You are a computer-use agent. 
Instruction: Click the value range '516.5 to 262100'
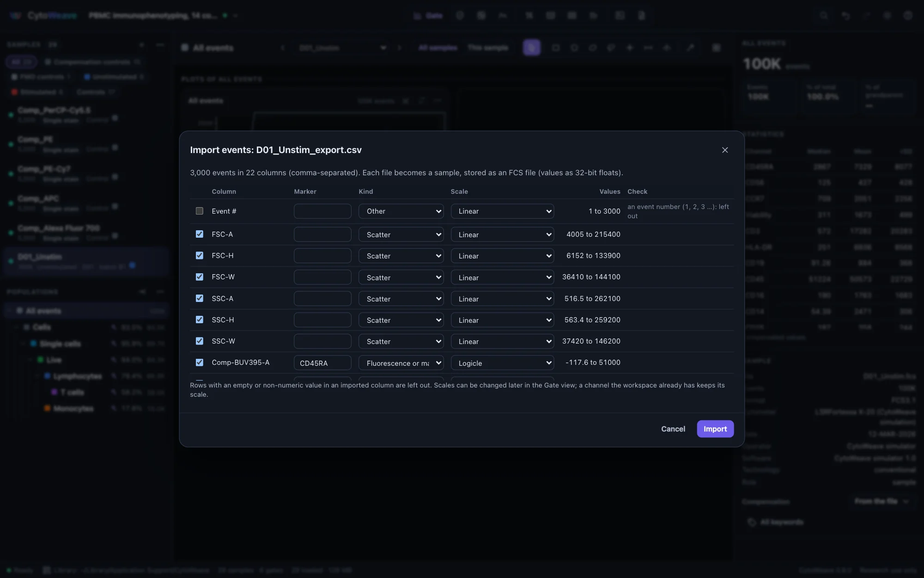pyautogui.click(x=592, y=298)
